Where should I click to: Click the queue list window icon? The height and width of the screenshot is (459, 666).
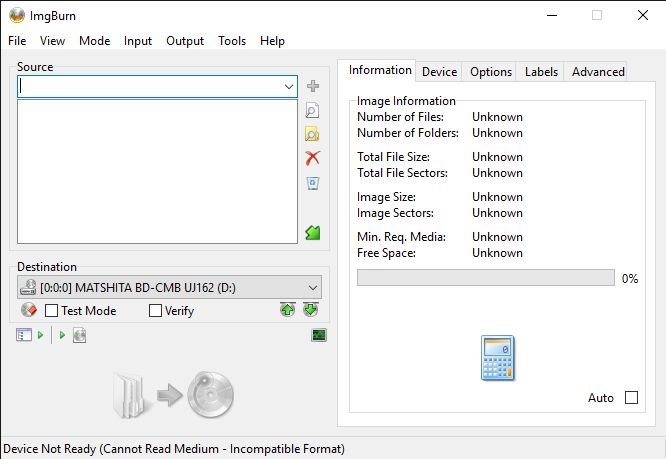pos(24,335)
